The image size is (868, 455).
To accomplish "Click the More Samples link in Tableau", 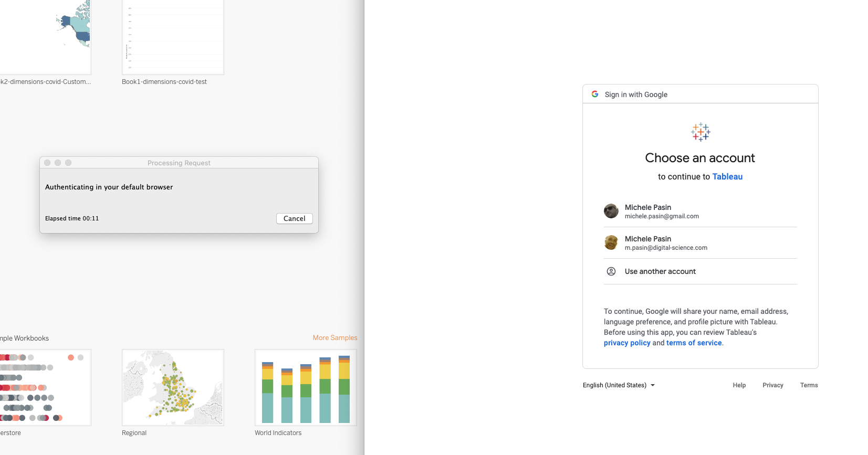I will (x=335, y=338).
